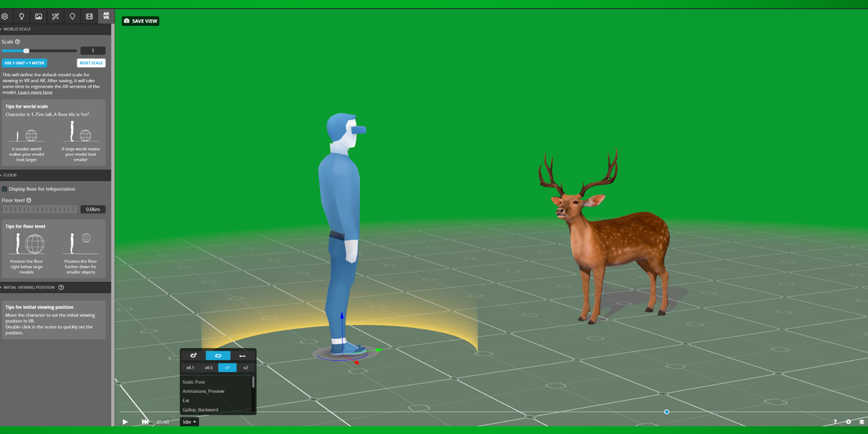
Task: Open the Scene settings gear tab
Action: [5, 16]
